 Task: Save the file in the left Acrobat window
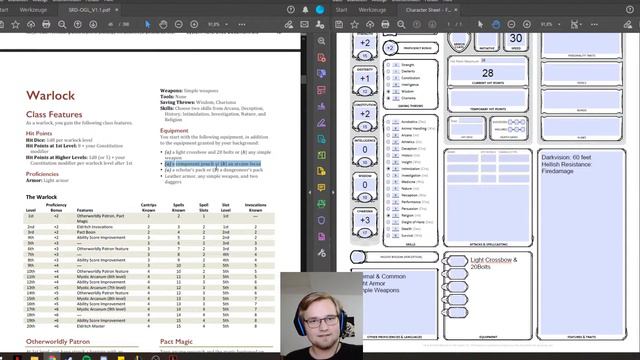point(1,24)
